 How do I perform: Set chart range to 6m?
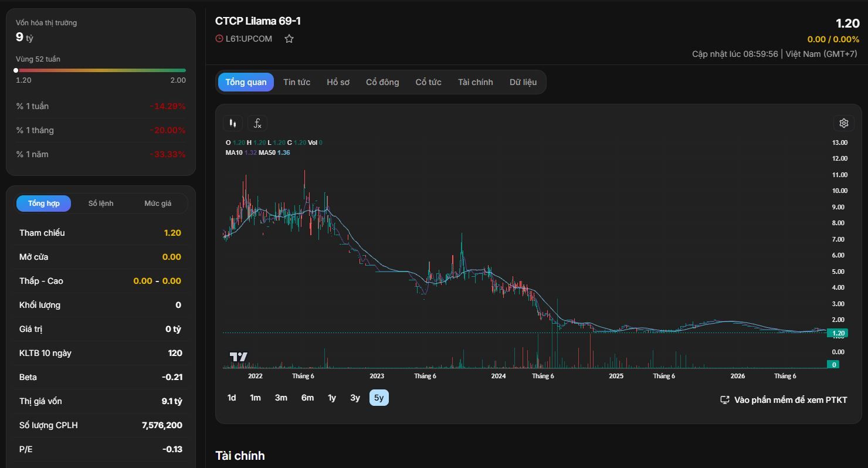click(x=307, y=398)
